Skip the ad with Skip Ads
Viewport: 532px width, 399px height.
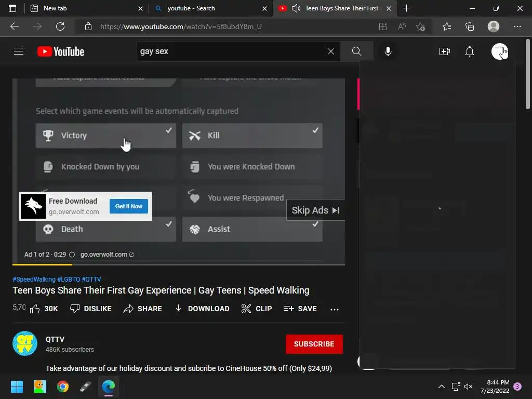pyautogui.click(x=315, y=210)
